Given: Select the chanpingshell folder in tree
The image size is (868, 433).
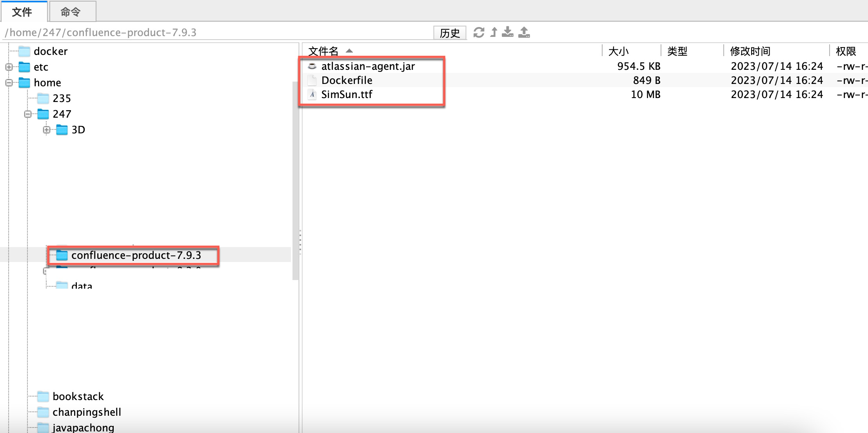Looking at the screenshot, I should click(x=87, y=412).
